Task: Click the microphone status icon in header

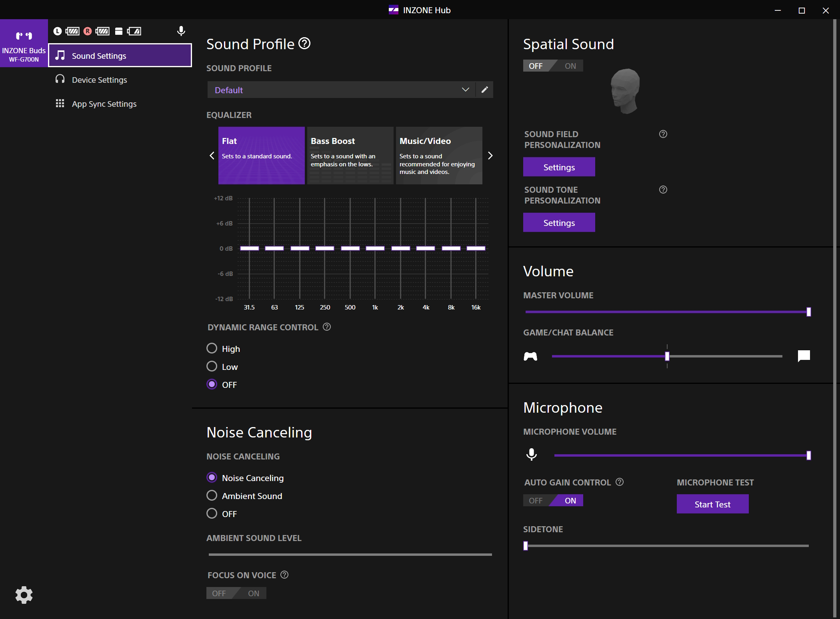Action: click(181, 31)
